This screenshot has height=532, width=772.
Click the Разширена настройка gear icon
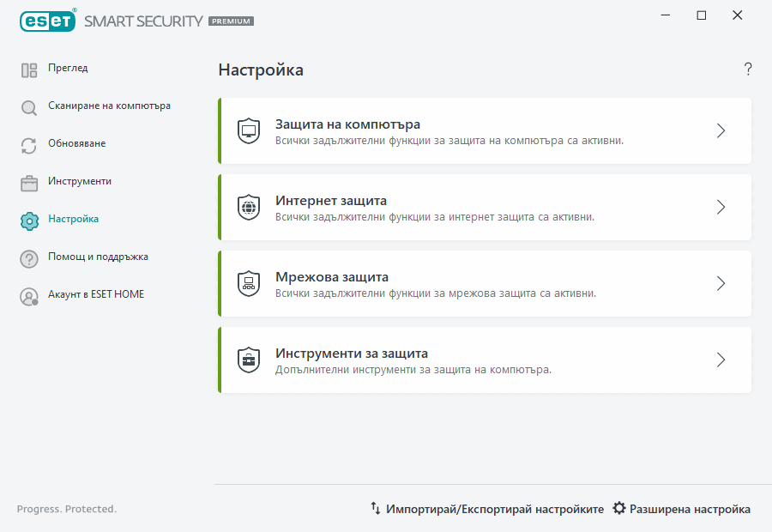(619, 508)
